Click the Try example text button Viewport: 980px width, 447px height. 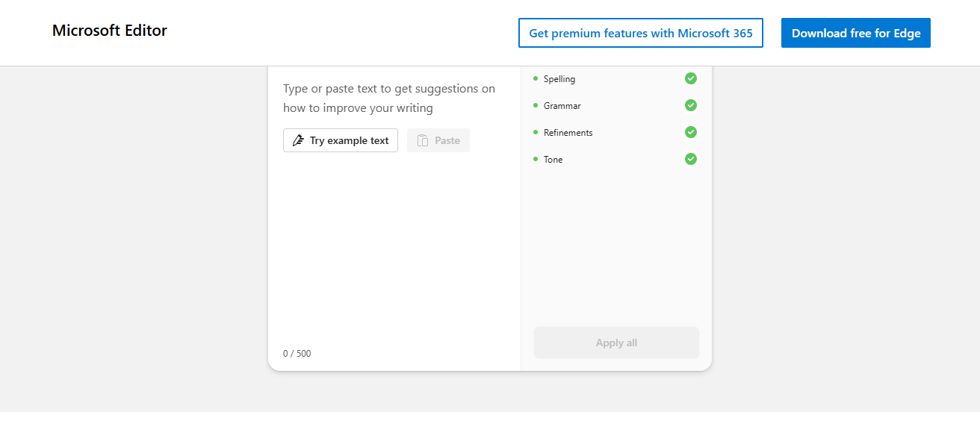coord(341,140)
